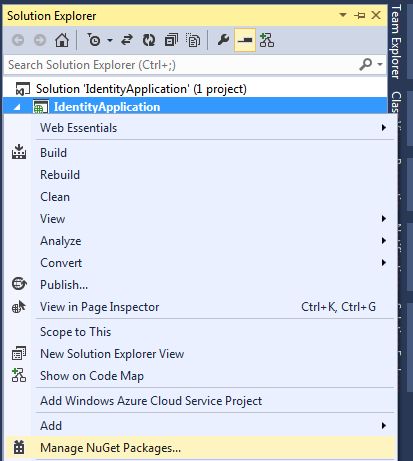Sync with Active Document icon
Viewport: 413px width, 461px height.
(127, 40)
